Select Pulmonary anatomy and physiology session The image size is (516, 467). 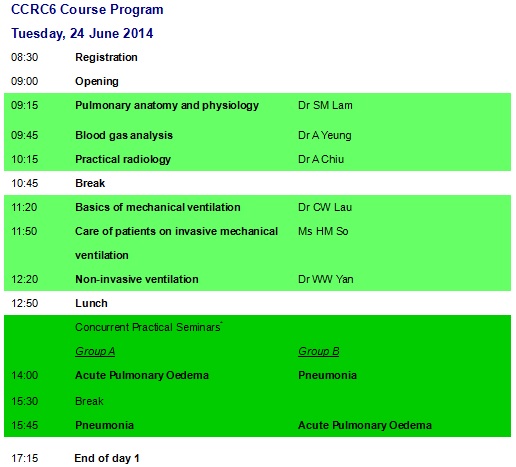pos(167,105)
